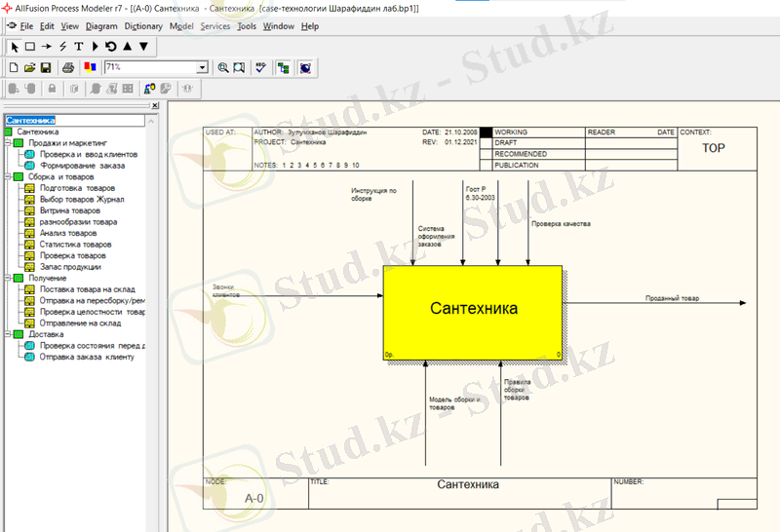Toggle the Model Explorer panel icon

[284, 67]
